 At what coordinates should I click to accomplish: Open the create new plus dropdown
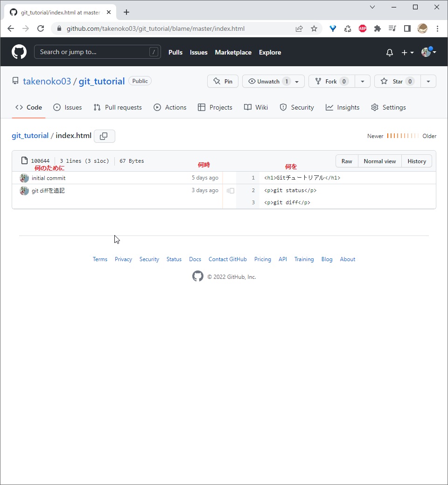(x=407, y=53)
